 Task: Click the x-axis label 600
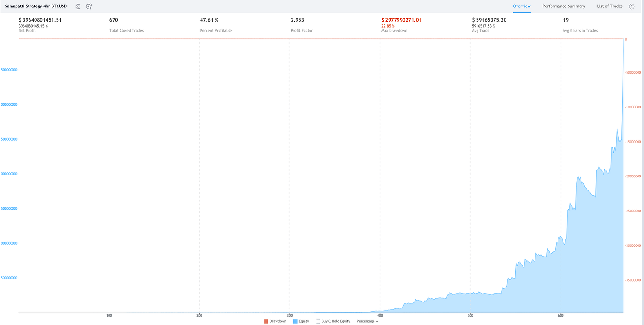point(561,316)
